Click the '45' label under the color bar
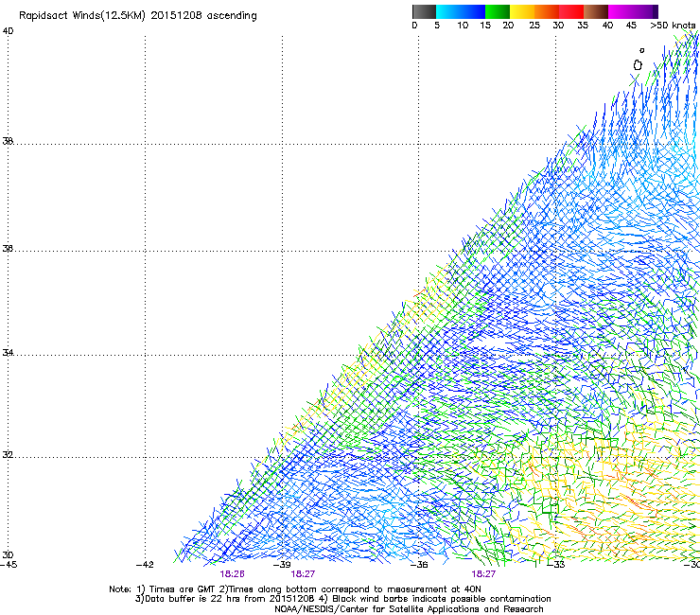Image resolution: width=700 pixels, height=615 pixels. [x=631, y=26]
